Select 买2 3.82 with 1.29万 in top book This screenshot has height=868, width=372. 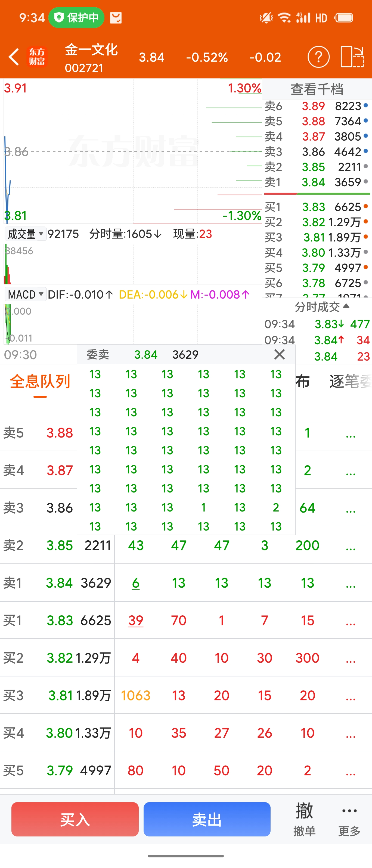coord(317,222)
